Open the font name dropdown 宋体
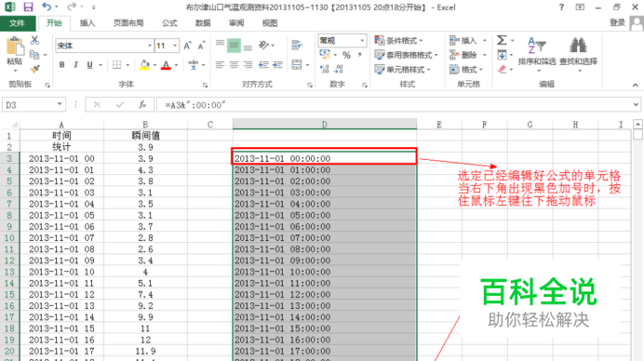This screenshot has height=361, width=644. point(150,46)
